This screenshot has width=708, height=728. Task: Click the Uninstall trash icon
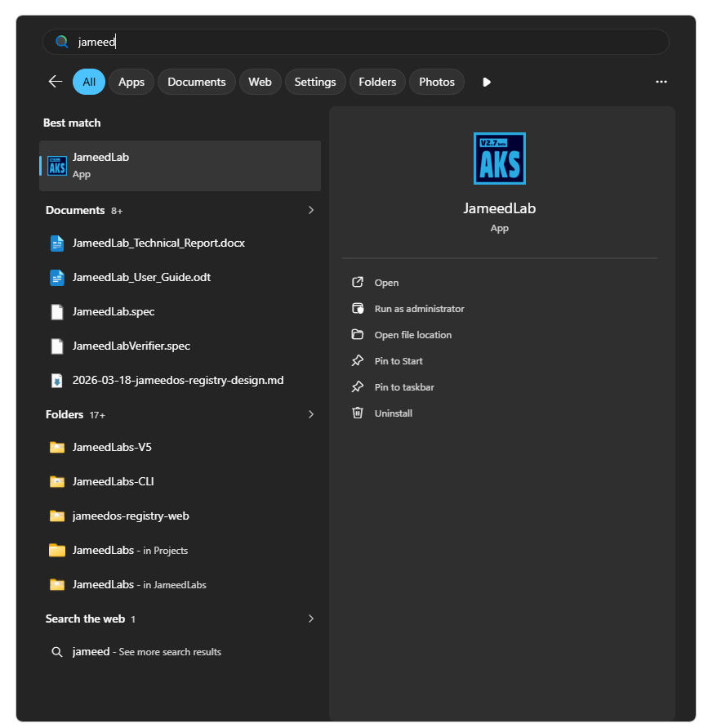point(357,413)
